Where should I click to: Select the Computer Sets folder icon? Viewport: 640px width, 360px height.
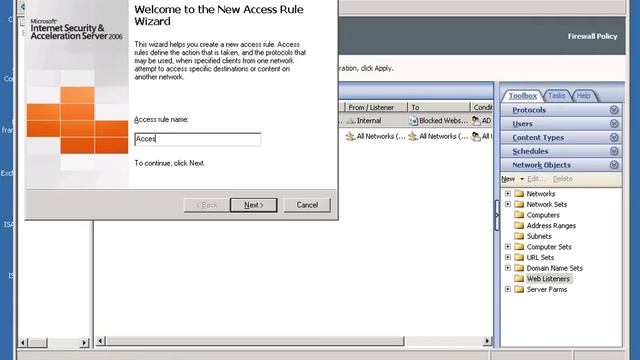(519, 247)
